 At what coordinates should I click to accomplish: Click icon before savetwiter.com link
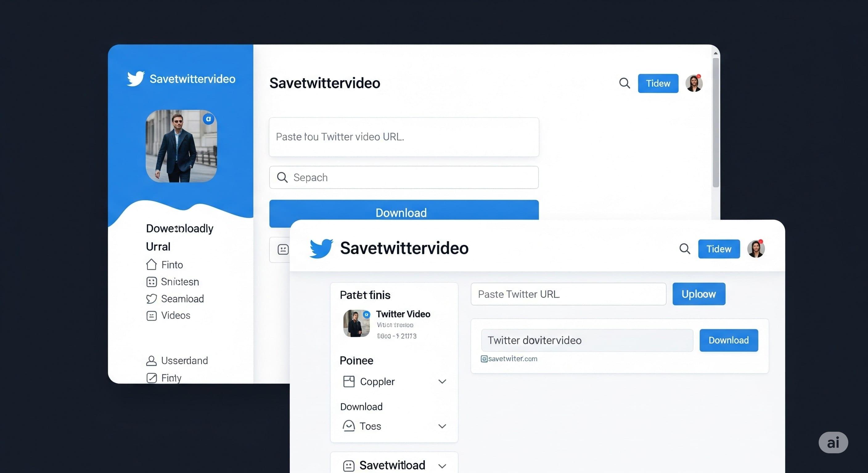[x=484, y=359]
